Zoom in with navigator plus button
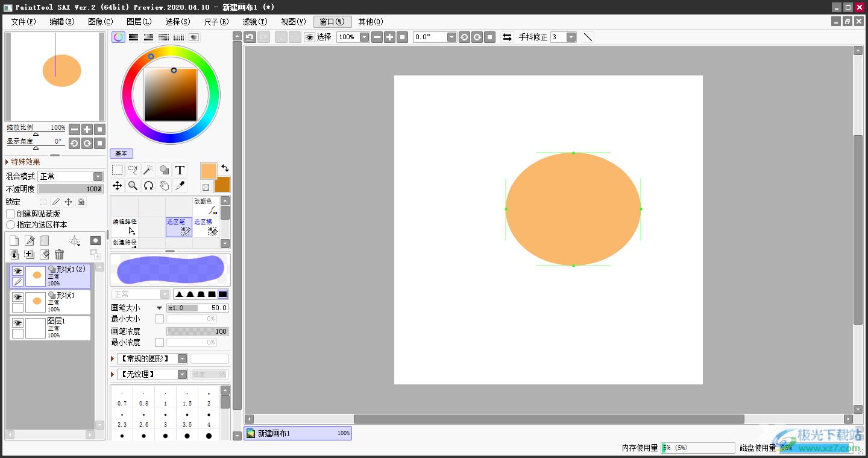The width and height of the screenshot is (868, 458). (x=87, y=129)
